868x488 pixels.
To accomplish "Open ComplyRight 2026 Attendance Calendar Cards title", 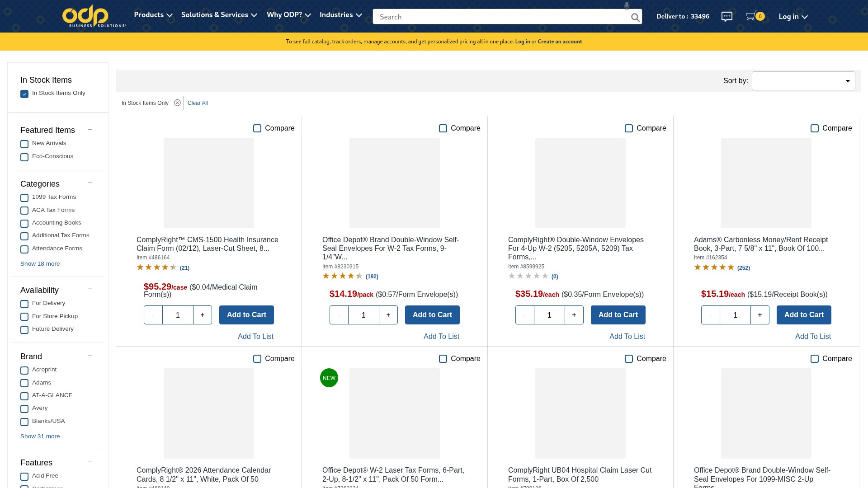I will (x=203, y=475).
